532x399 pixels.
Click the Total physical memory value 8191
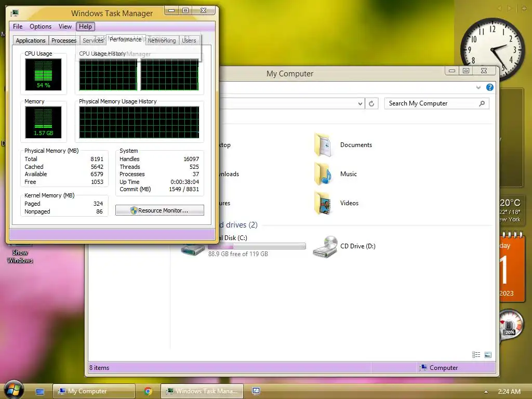(x=97, y=159)
